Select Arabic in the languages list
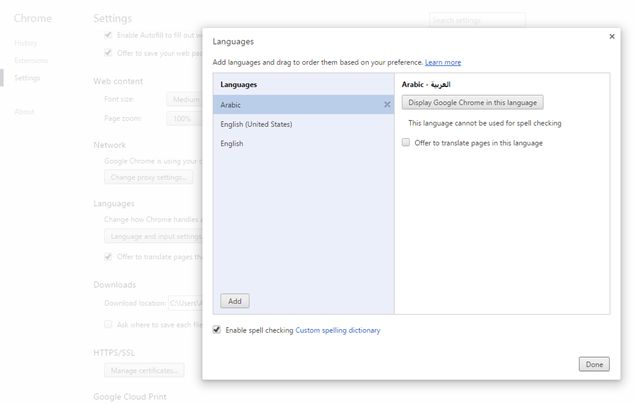 (290, 104)
